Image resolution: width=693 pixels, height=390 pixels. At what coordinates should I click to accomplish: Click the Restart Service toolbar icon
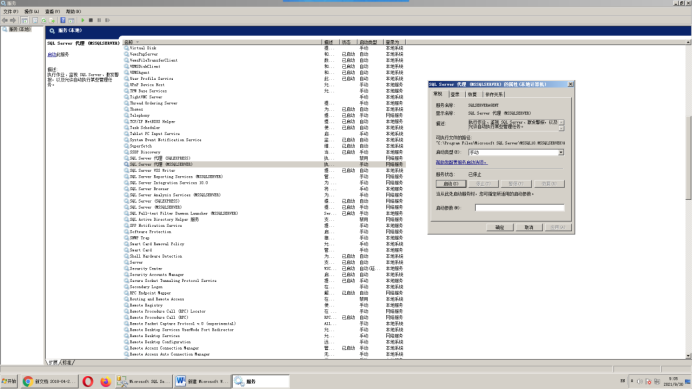pyautogui.click(x=107, y=20)
